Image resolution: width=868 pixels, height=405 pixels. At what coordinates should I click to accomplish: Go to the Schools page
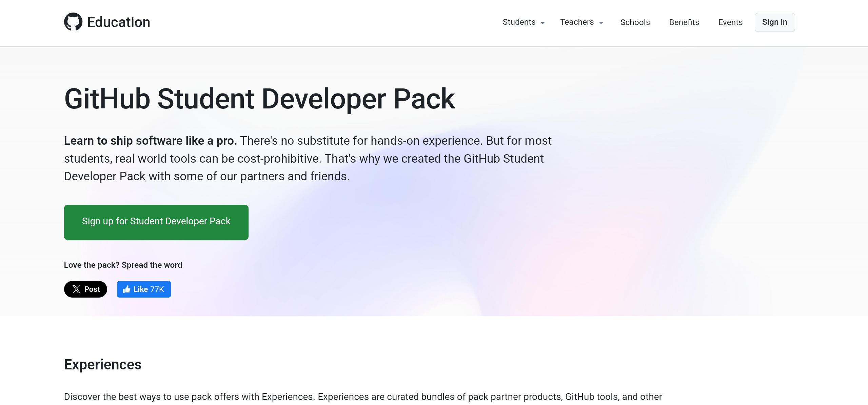(635, 22)
